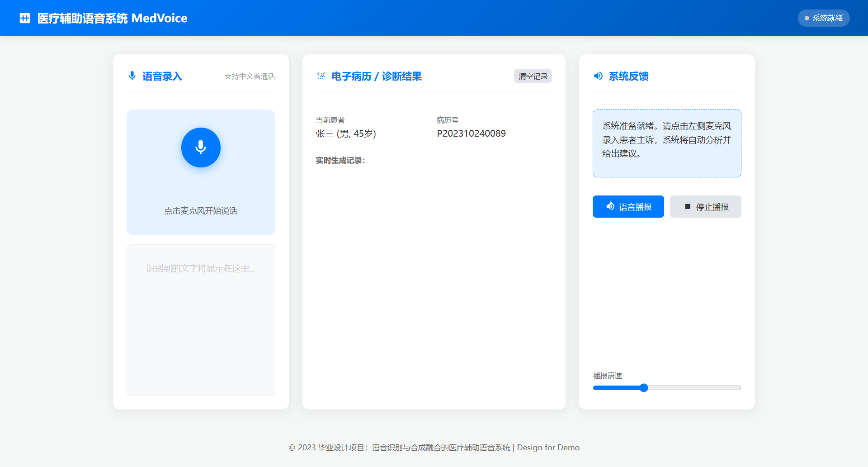Click the system feedback message box
868x467 pixels.
(667, 143)
